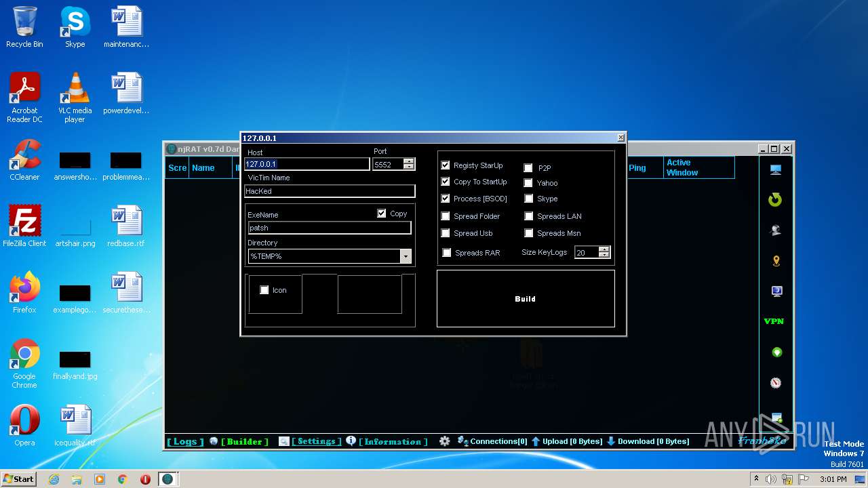The height and width of the screenshot is (488, 868).
Task: Open the [Settings] tab
Action: point(317,441)
